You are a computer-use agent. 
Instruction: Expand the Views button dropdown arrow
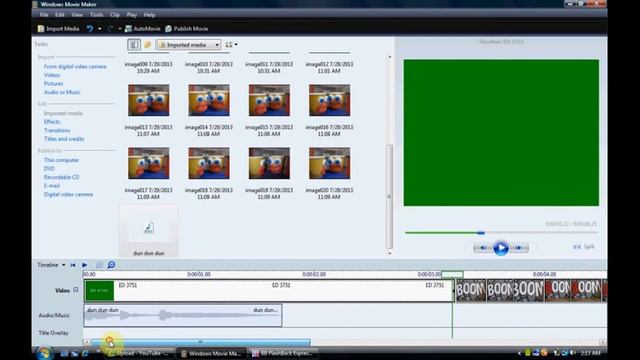coord(236,44)
